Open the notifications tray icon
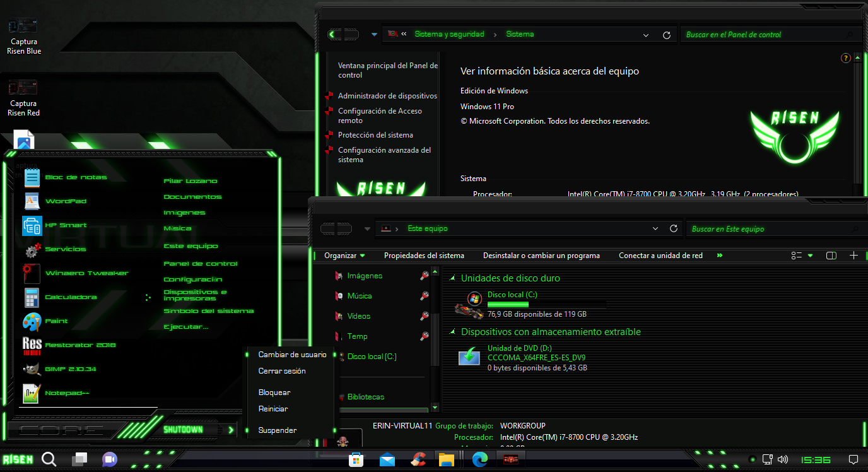868x472 pixels. coord(853,459)
